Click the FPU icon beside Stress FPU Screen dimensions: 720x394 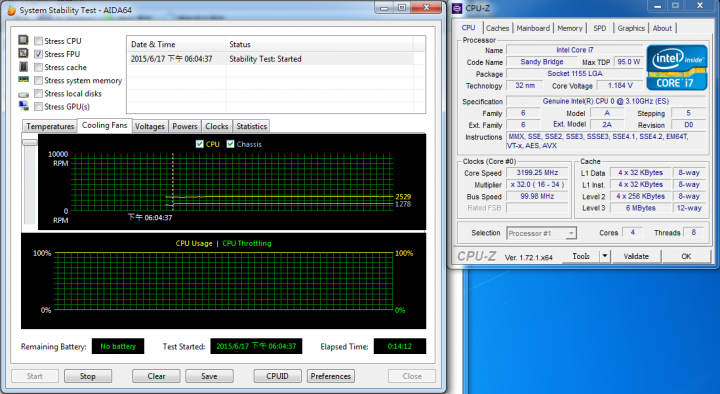23,53
